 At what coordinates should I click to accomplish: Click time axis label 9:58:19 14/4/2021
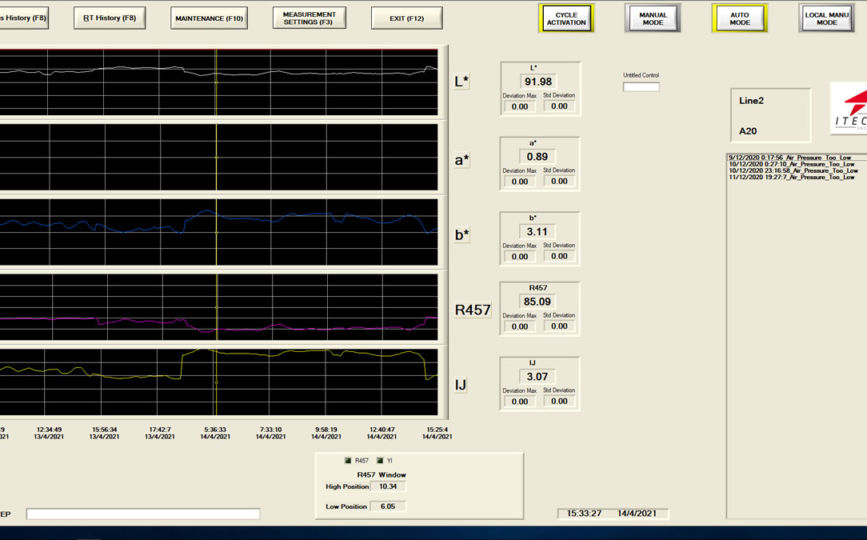(326, 433)
